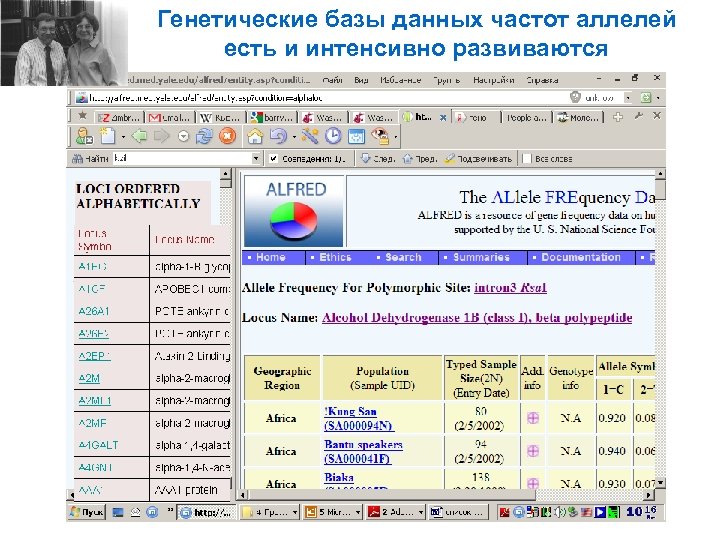Stop loading with the orange X icon
The width and height of the screenshot is (720, 540).
(x=227, y=136)
